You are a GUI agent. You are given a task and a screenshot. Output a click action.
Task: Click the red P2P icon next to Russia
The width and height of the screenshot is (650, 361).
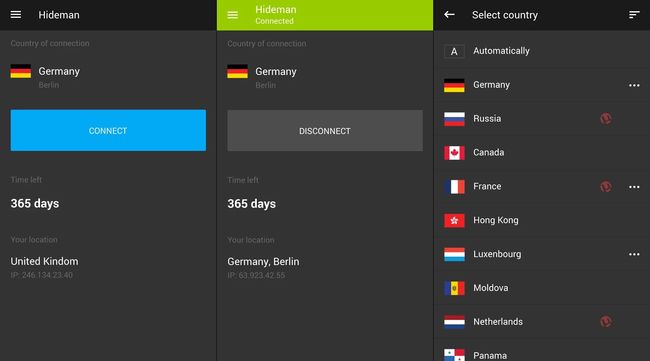606,119
